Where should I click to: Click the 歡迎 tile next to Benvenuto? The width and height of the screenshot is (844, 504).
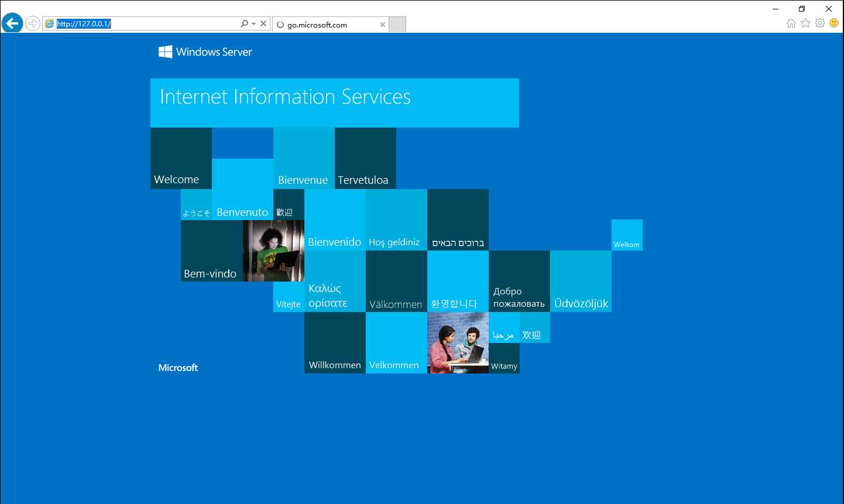289,204
